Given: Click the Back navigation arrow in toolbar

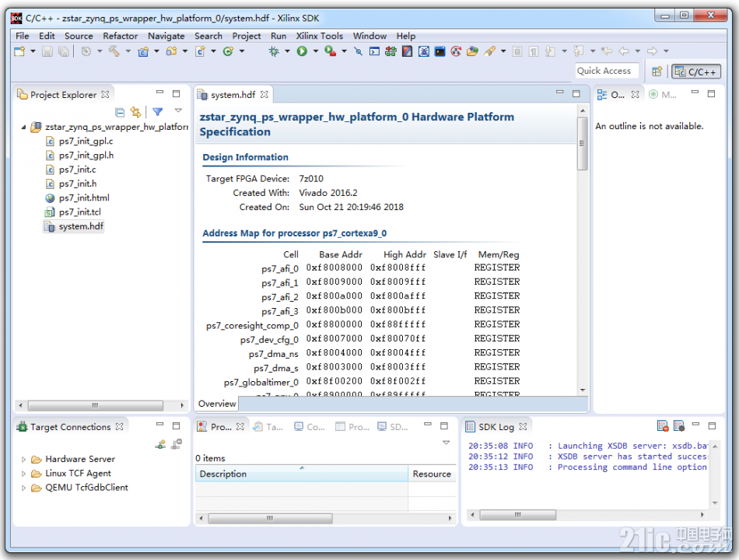Looking at the screenshot, I should point(624,51).
